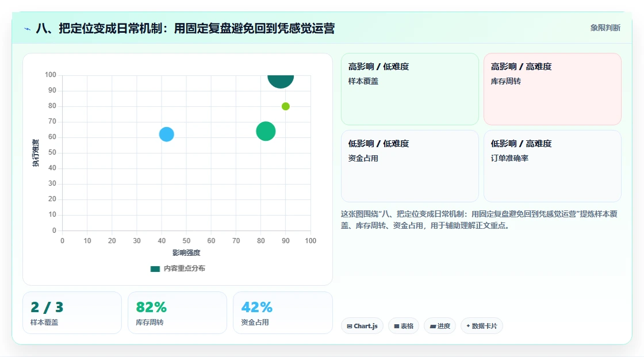Toggle the 内容重点分布 legend swatch
This screenshot has height=357, width=644.
point(155,268)
